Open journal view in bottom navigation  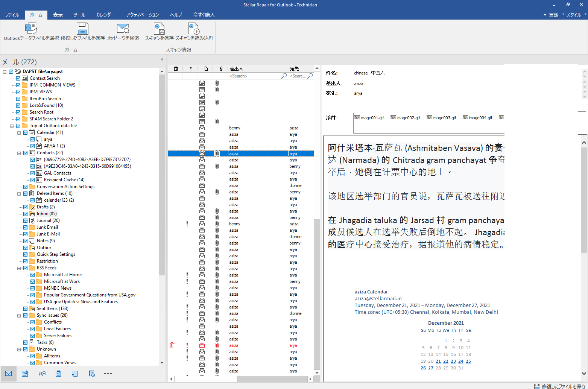point(91,374)
